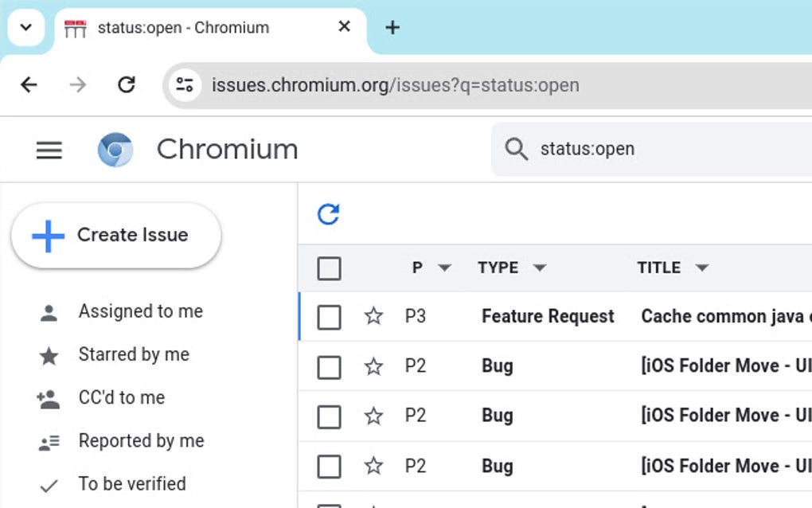
Task: Show issues Starred by me
Action: tap(134, 354)
